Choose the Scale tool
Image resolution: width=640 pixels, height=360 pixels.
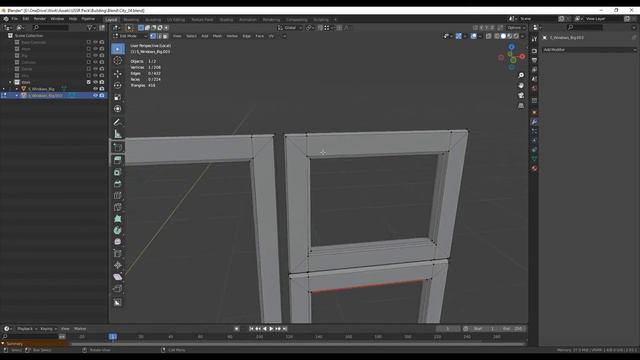click(118, 97)
